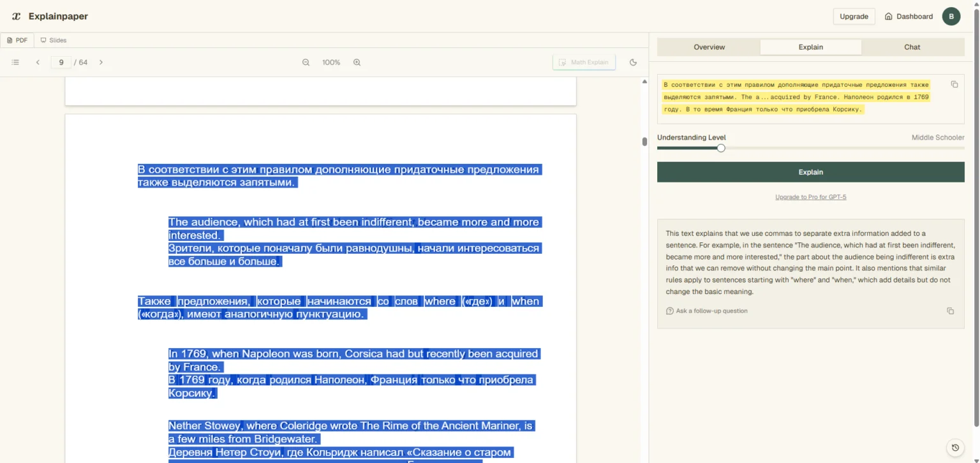Ask a follow-up question
Screen dimensions: 980x463
click(x=711, y=311)
